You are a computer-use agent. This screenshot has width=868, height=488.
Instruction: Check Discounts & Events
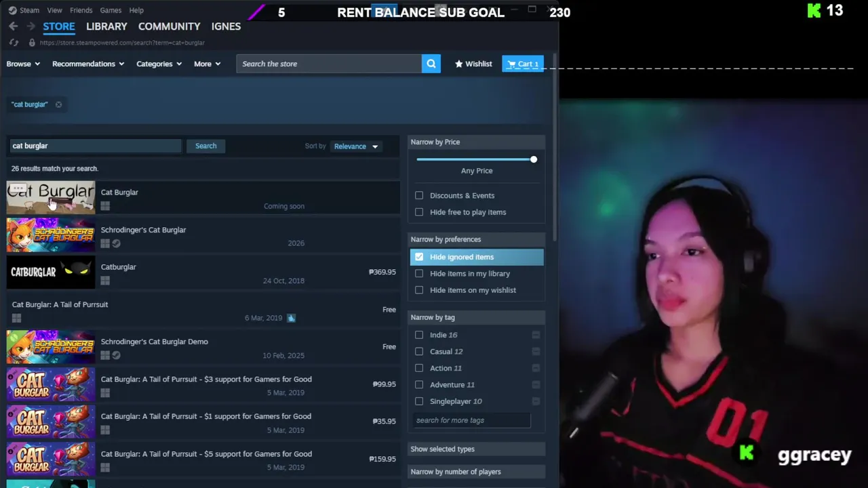(x=419, y=195)
